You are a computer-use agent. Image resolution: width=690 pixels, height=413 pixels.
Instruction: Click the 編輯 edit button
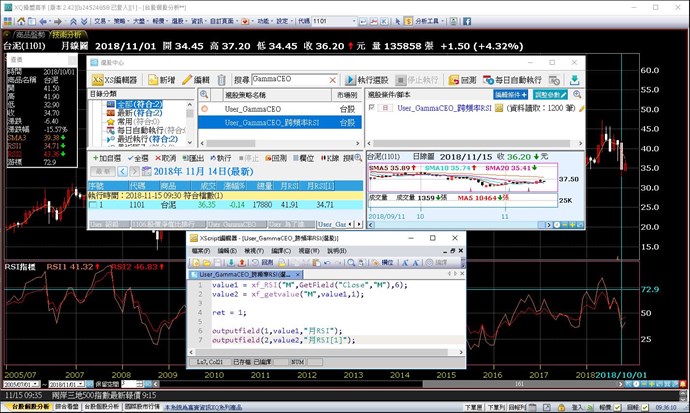198,79
